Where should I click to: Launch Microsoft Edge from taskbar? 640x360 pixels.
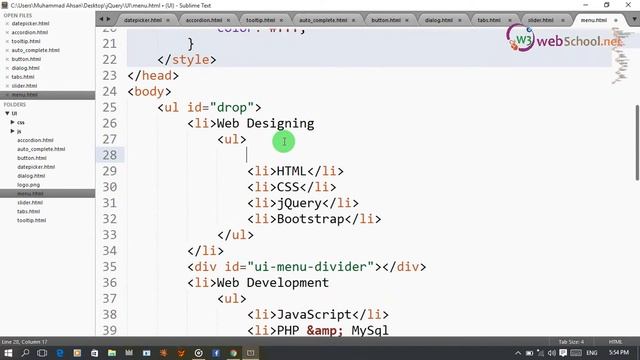click(x=60, y=353)
